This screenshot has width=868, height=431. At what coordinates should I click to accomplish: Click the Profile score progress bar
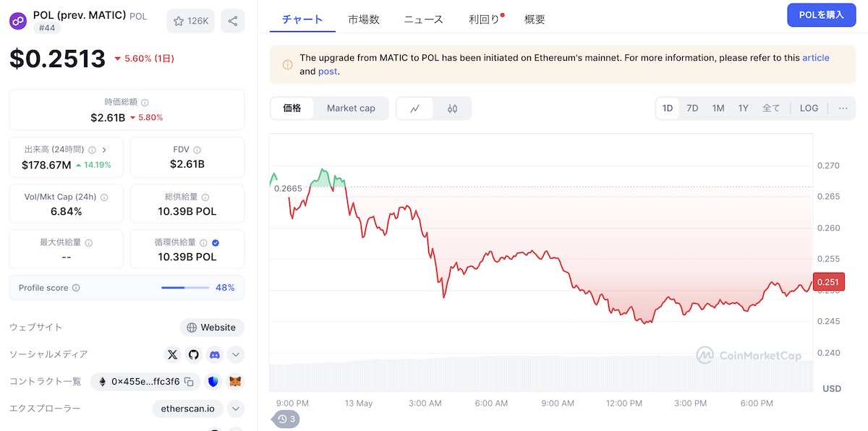point(185,288)
